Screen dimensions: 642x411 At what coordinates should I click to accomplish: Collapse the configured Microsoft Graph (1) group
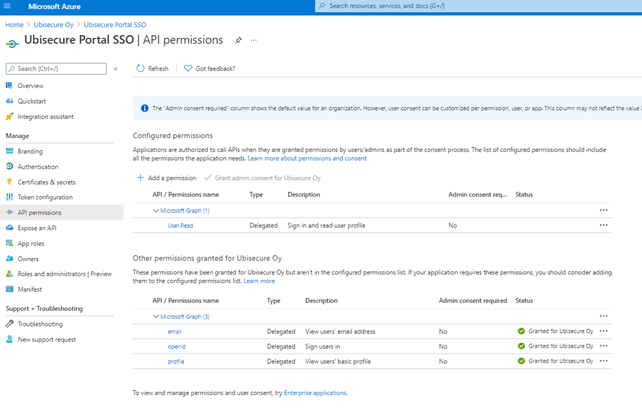point(156,210)
